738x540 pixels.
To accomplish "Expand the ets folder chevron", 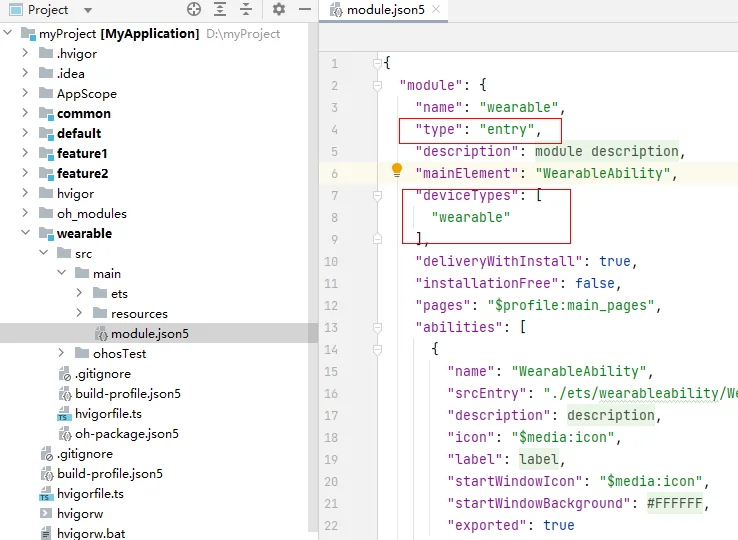I will coord(79,293).
